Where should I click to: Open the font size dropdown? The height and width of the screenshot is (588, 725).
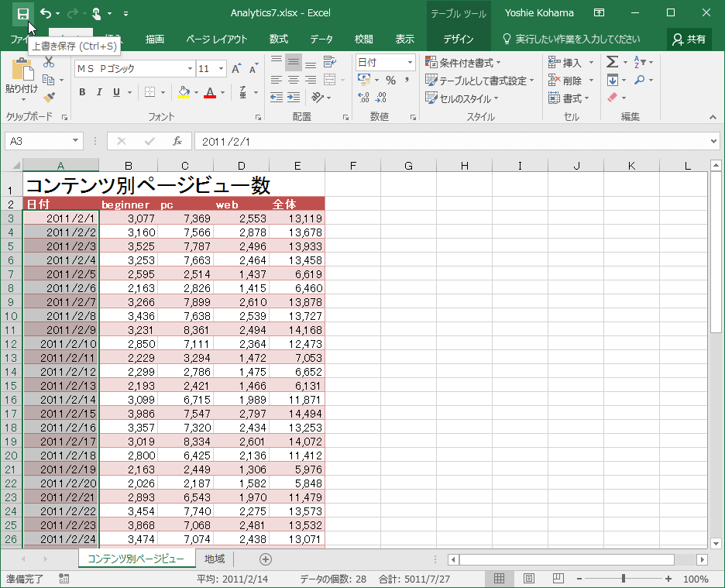[222, 69]
